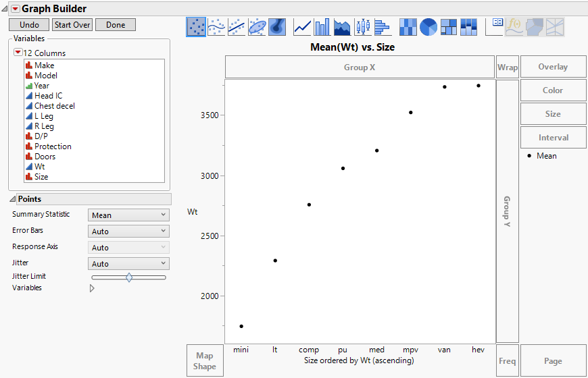Click the Jitter Limit slider handle
Image resolution: width=588 pixels, height=378 pixels.
[x=129, y=277]
